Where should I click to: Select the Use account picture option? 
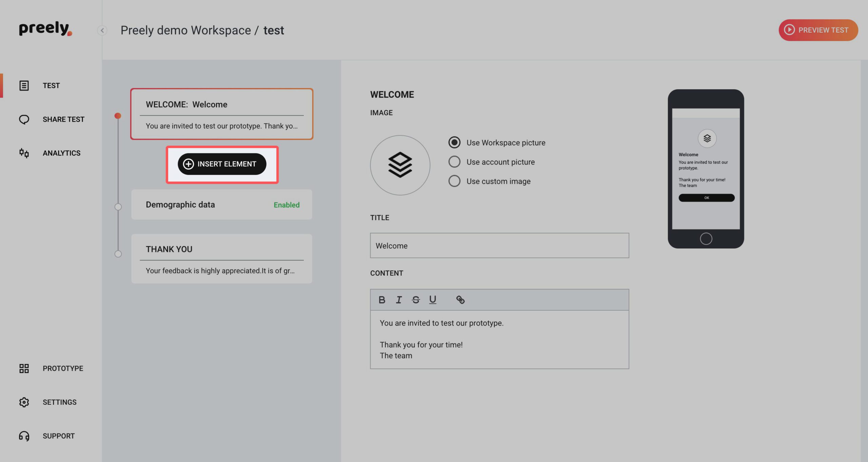(454, 162)
